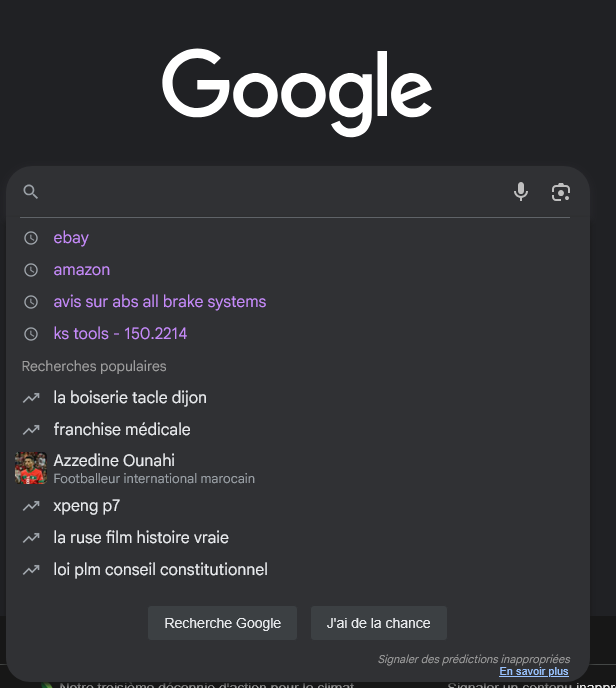Click the magnifying glass search icon
This screenshot has height=688, width=616.
[x=31, y=192]
